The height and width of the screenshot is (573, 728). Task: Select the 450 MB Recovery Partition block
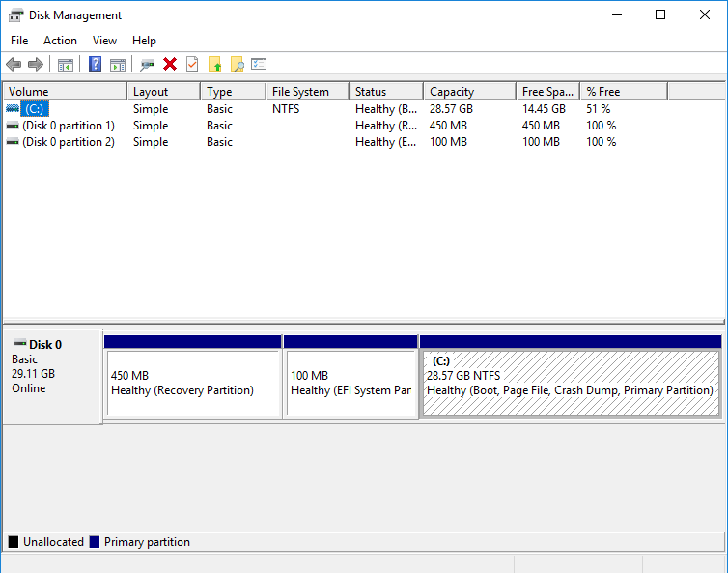coord(192,384)
